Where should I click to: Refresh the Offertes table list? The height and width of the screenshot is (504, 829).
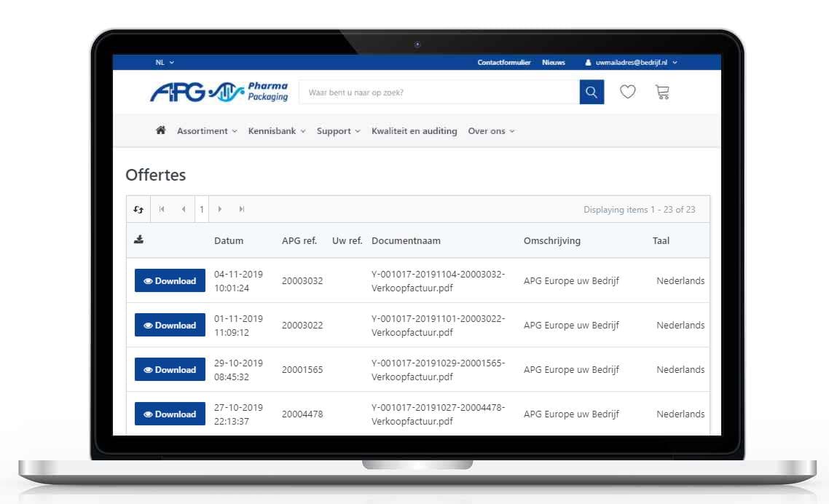[x=138, y=210]
